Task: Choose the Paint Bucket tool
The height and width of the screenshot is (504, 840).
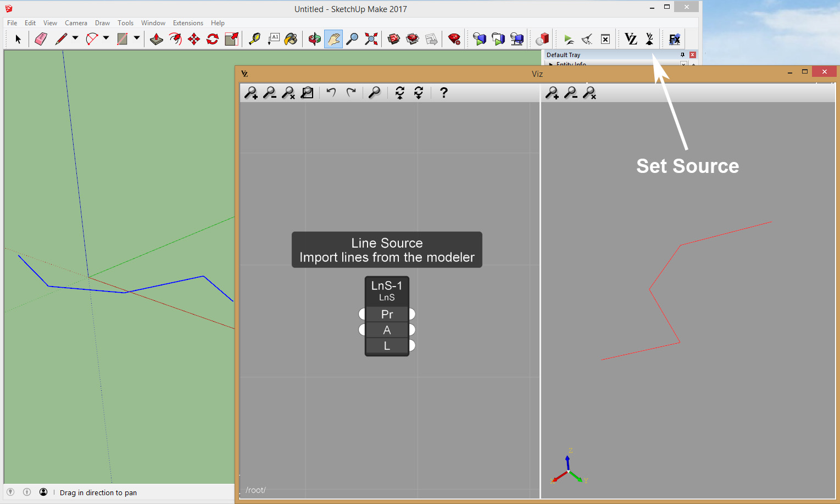Action: [291, 39]
